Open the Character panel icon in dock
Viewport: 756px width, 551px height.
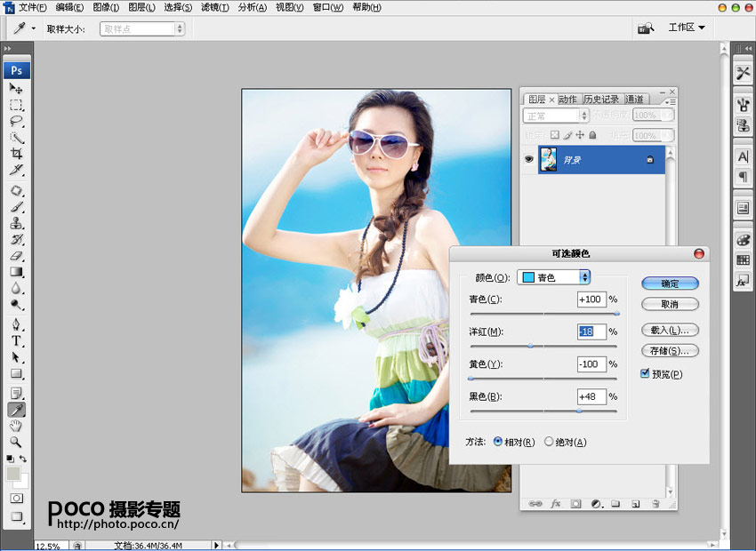(743, 156)
